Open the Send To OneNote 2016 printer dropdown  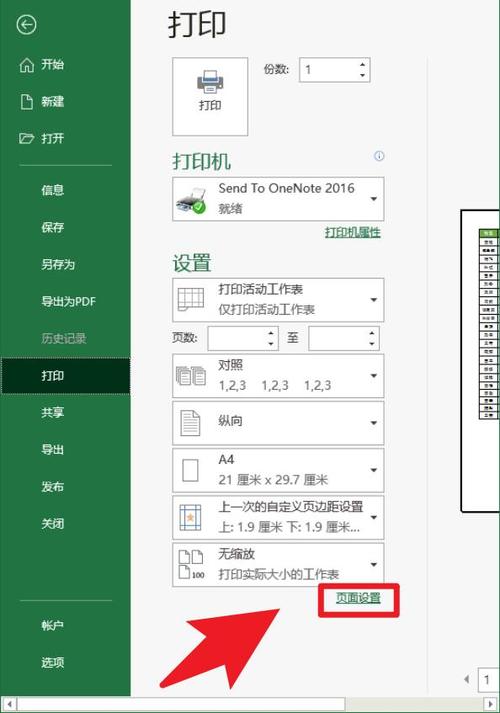(278, 199)
